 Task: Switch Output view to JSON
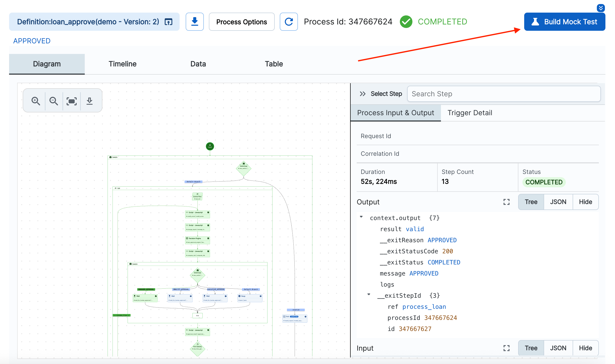click(x=558, y=202)
